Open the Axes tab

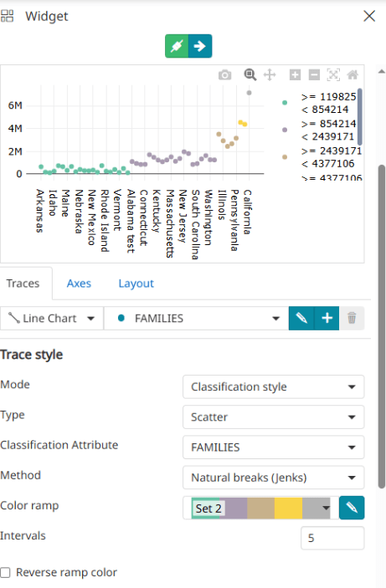point(79,284)
